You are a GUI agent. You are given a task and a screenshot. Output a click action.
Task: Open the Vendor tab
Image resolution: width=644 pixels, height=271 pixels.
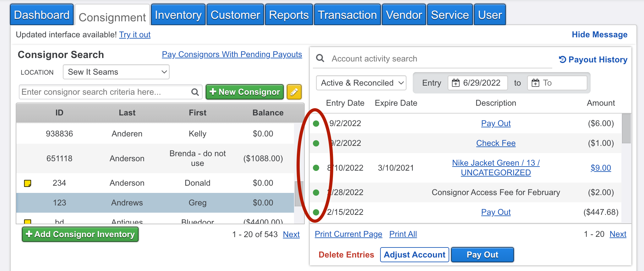click(404, 14)
